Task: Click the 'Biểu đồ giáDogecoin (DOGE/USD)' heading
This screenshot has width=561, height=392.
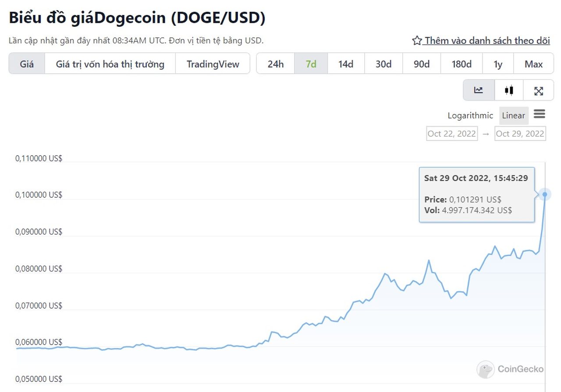Action: pos(137,18)
